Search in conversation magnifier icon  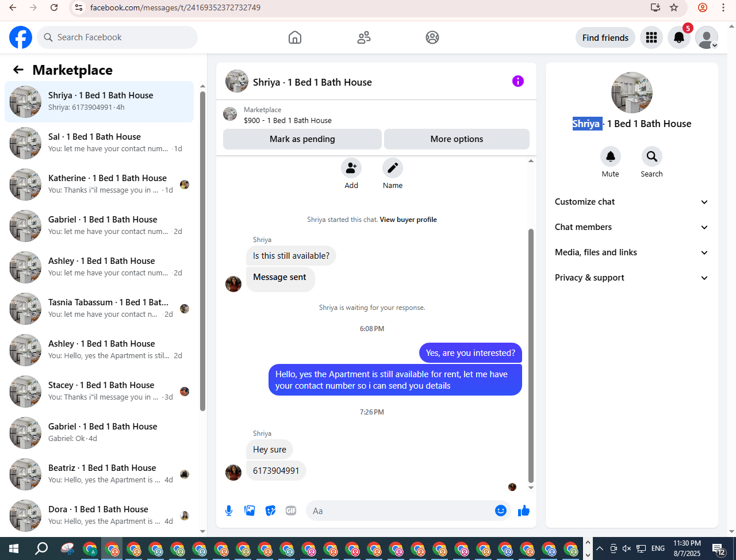(652, 156)
